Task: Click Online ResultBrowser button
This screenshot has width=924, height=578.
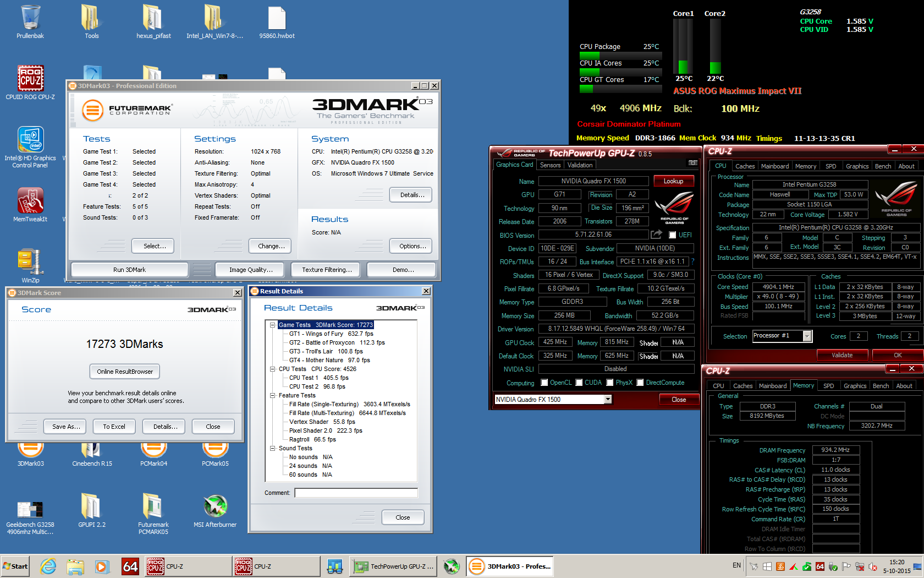Action: tap(125, 372)
